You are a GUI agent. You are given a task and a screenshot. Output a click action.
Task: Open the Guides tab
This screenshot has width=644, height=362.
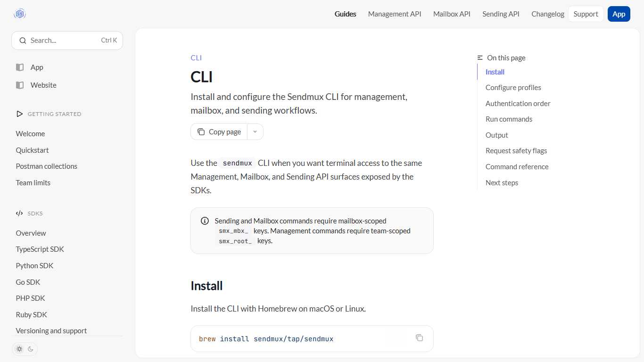pyautogui.click(x=346, y=14)
